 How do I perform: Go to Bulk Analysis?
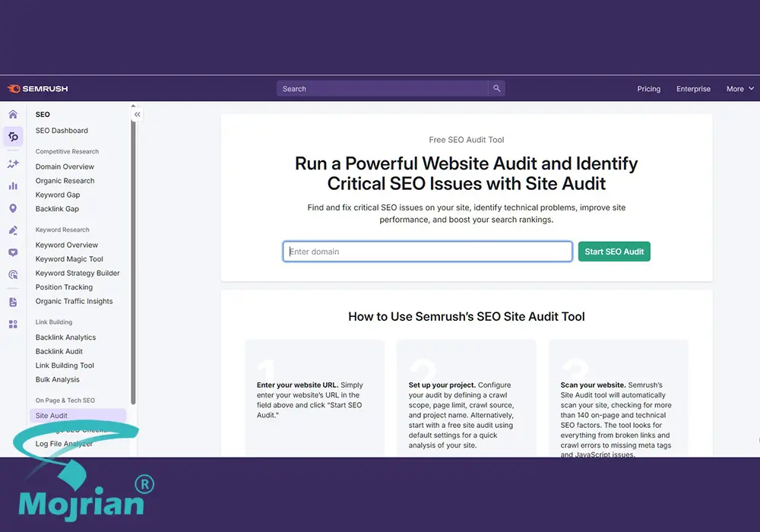click(57, 380)
